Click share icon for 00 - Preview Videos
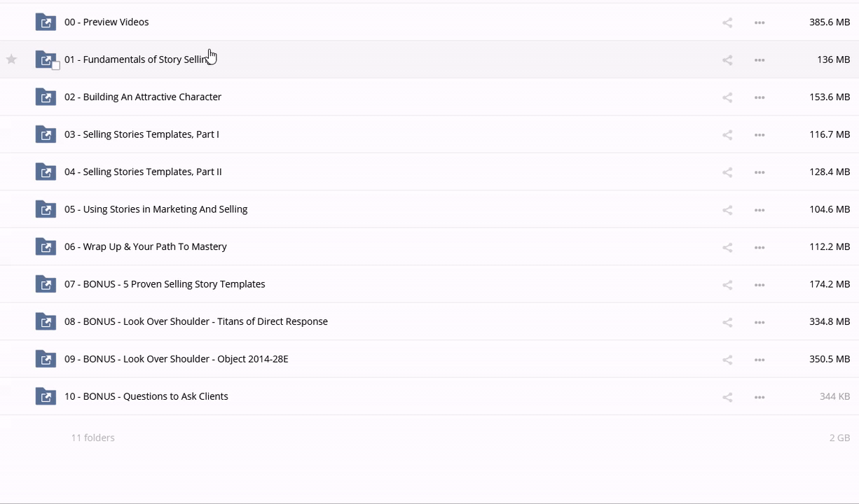This screenshot has height=504, width=859. (x=727, y=22)
